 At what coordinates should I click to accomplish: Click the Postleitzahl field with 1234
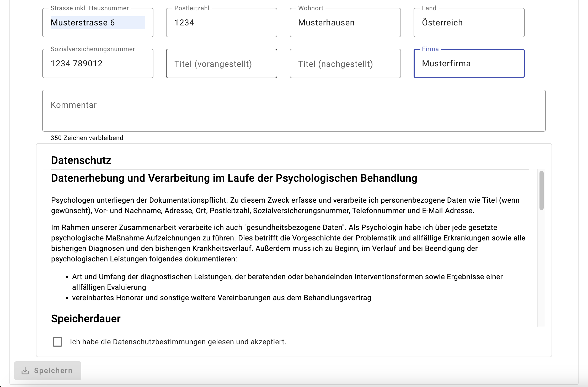coord(221,23)
